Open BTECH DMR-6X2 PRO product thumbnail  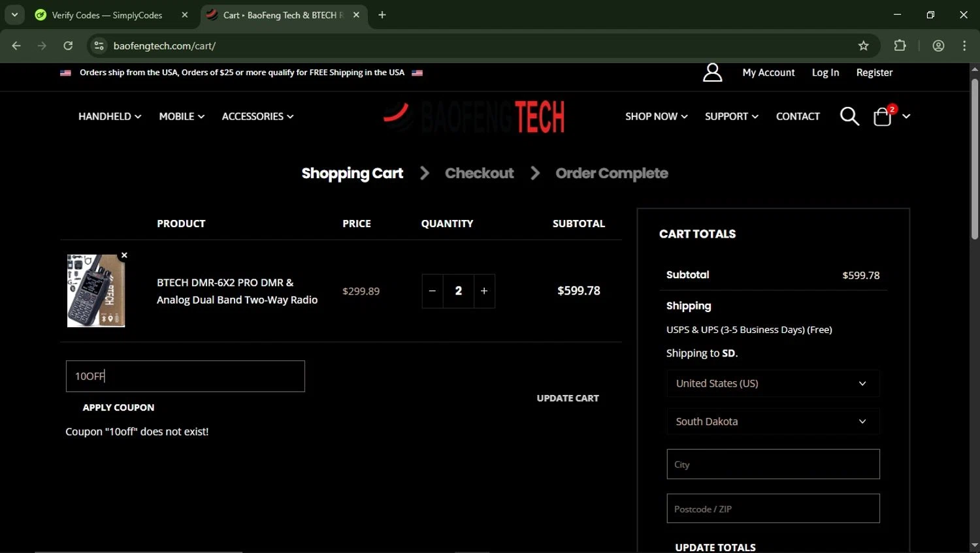pos(96,291)
